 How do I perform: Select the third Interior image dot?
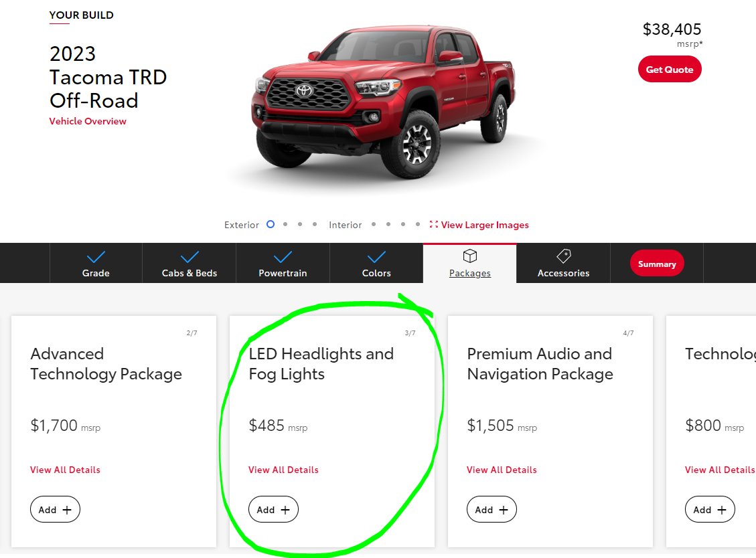[x=403, y=224]
